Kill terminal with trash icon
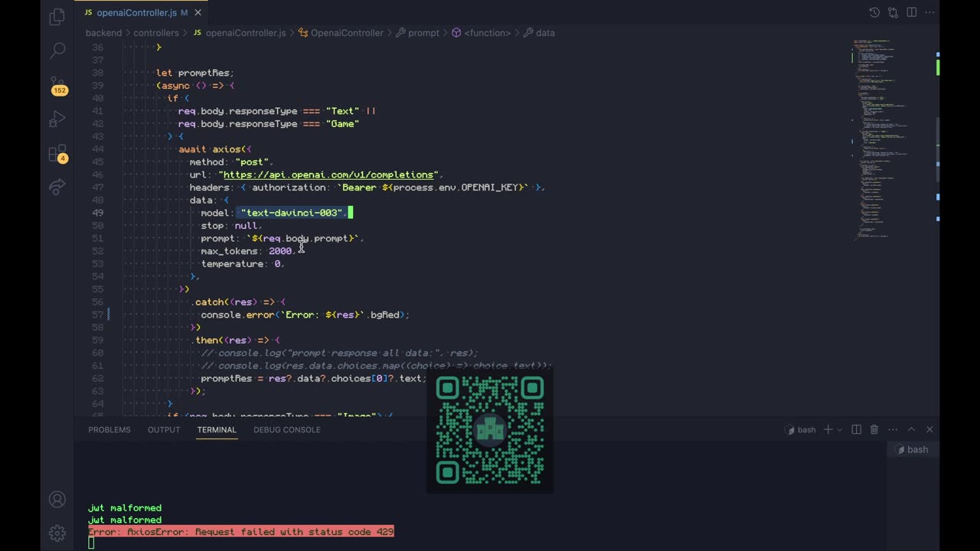This screenshot has width=980, height=551. (874, 429)
